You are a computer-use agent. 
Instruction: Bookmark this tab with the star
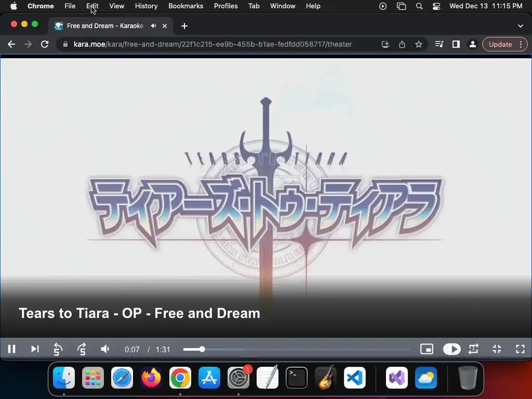419,44
